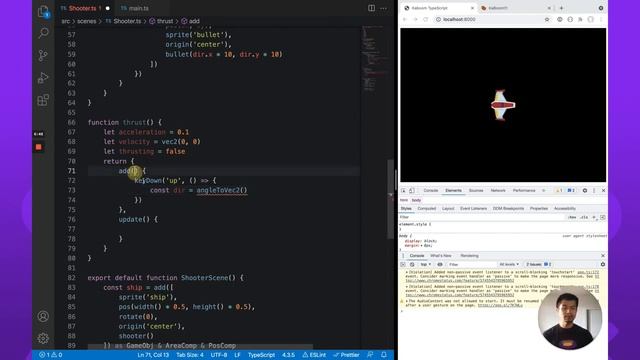Select the Shooter.ts editor tab

point(84,8)
